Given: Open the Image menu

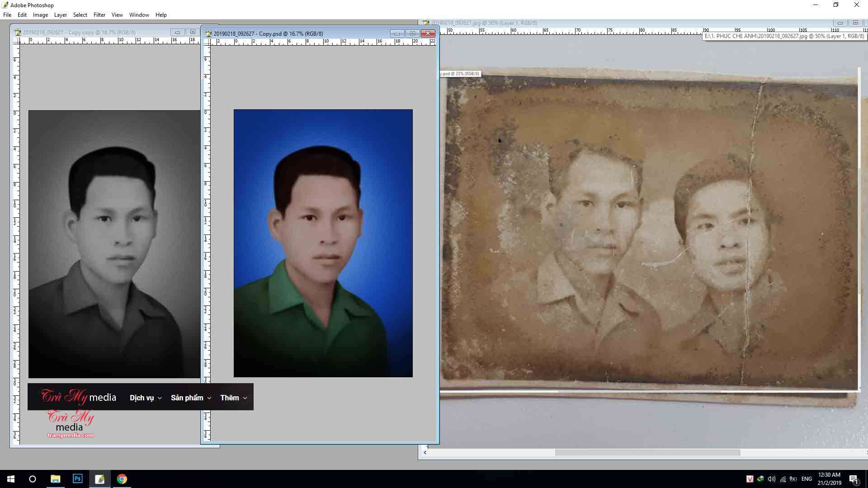Looking at the screenshot, I should pos(40,15).
